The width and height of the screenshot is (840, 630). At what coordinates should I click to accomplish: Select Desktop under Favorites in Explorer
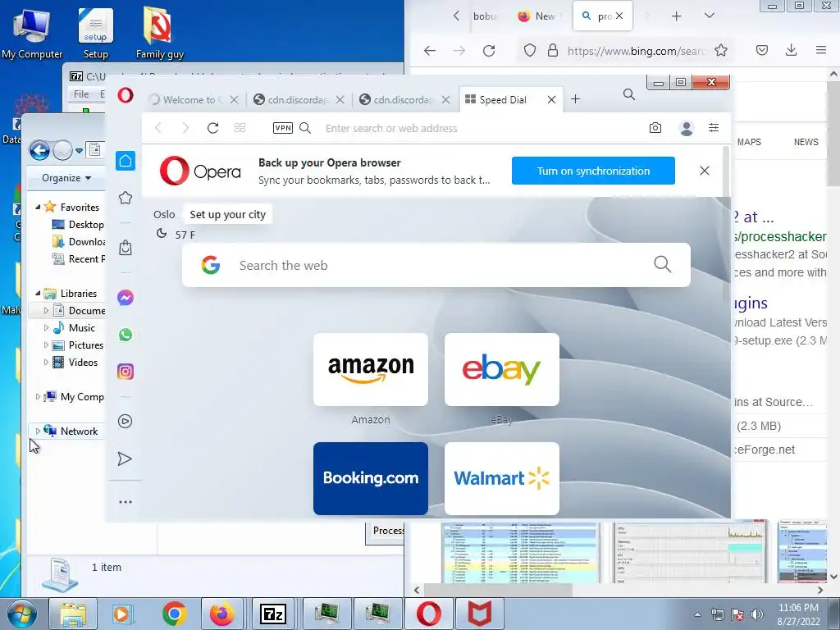[78, 225]
